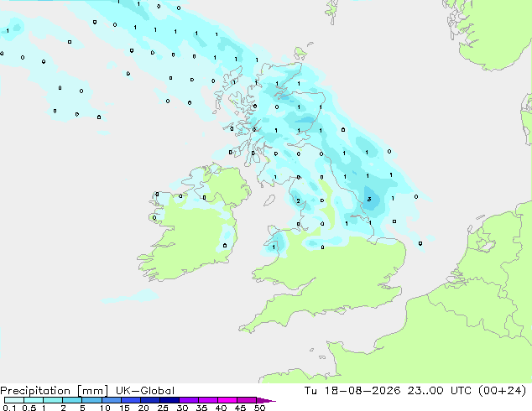The height and width of the screenshot is (411, 532).
Task: Select the forecast offset "(00+24)"
Action: 502,391
